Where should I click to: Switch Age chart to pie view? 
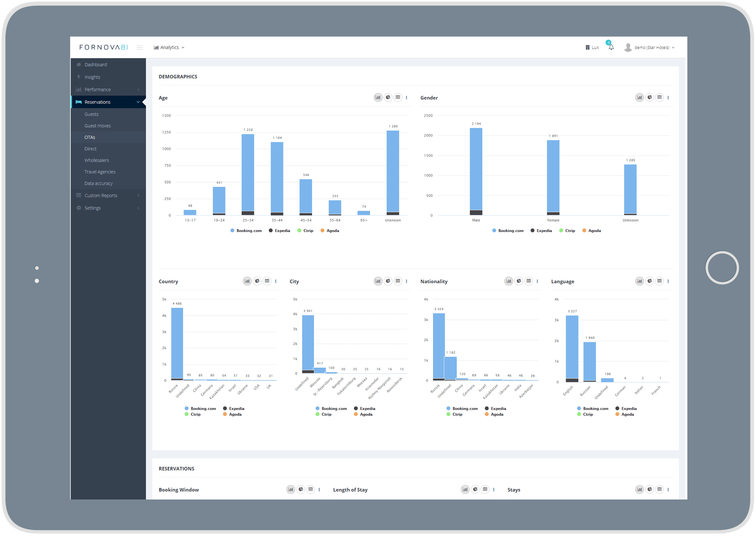pyautogui.click(x=388, y=97)
